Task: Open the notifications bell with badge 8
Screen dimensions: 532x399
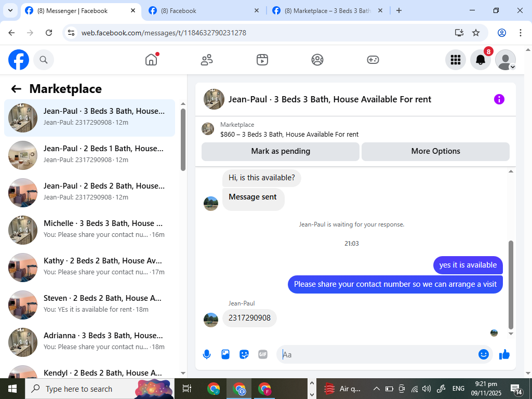Action: pos(481,60)
